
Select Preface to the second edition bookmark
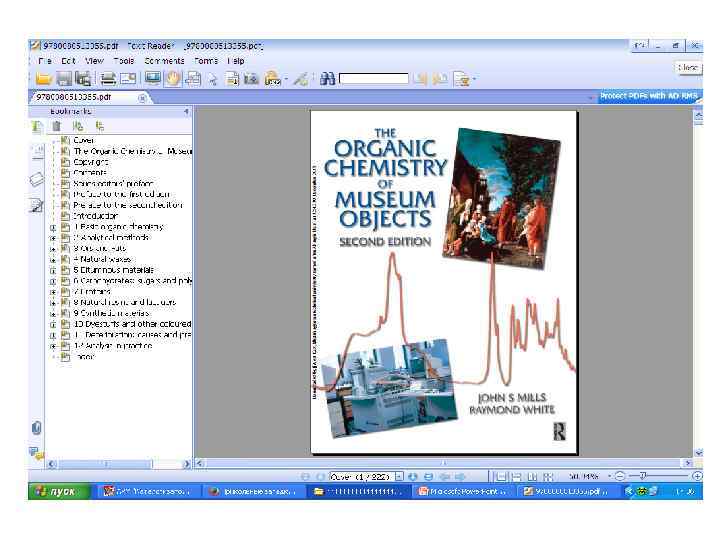128,205
